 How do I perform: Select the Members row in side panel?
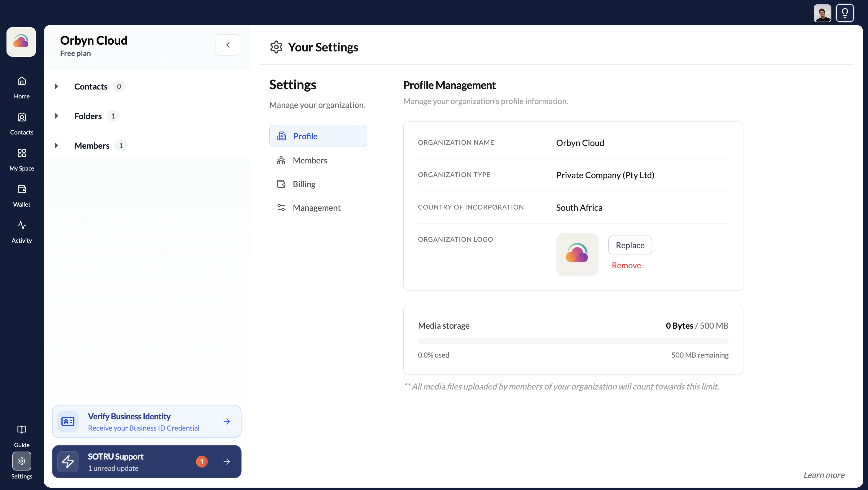pyautogui.click(x=92, y=145)
